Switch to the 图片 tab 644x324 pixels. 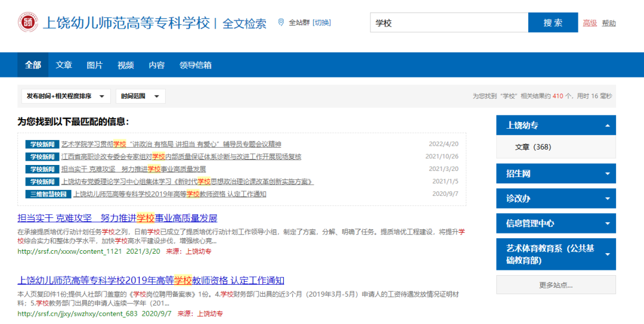click(95, 65)
